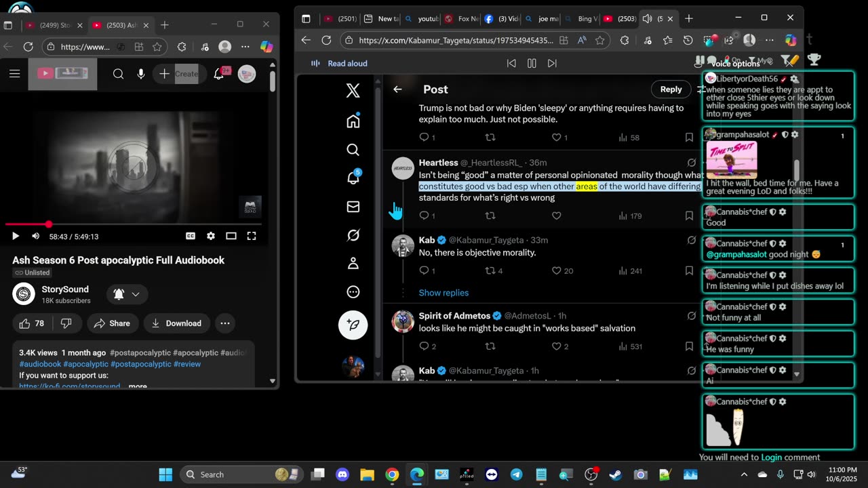This screenshot has width=868, height=488.
Task: Show hidden icons in the system tray
Action: (x=744, y=474)
